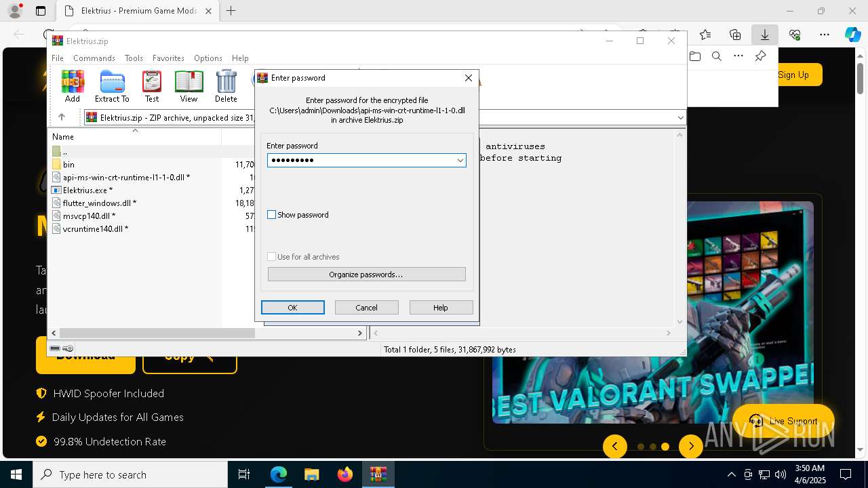Close the Enter password dialog

(468, 78)
